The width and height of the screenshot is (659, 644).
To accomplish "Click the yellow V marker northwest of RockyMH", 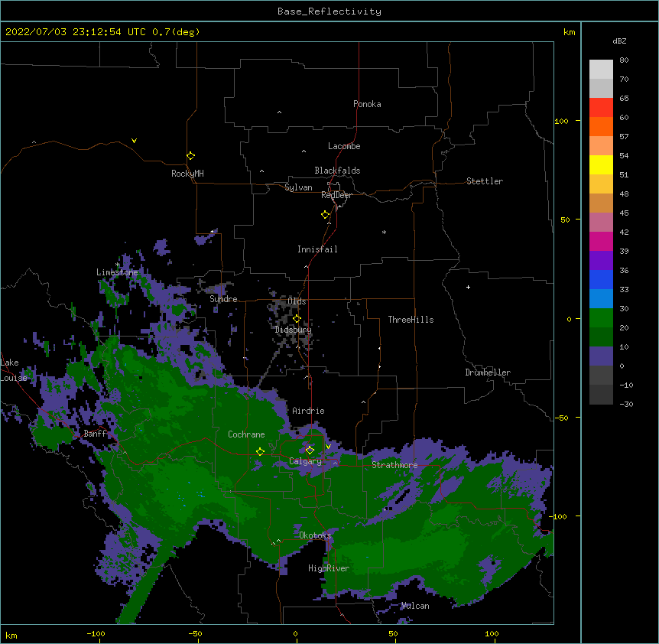I will click(134, 141).
